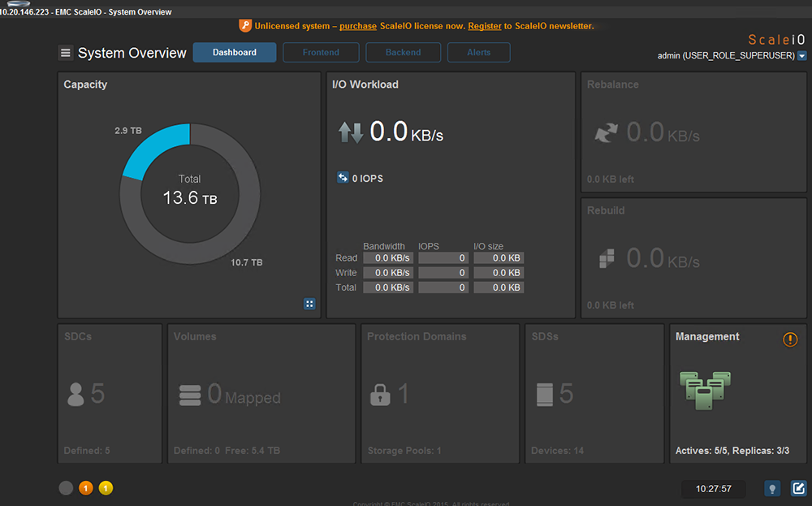Click the Protection Domains panel heading

coord(417,336)
